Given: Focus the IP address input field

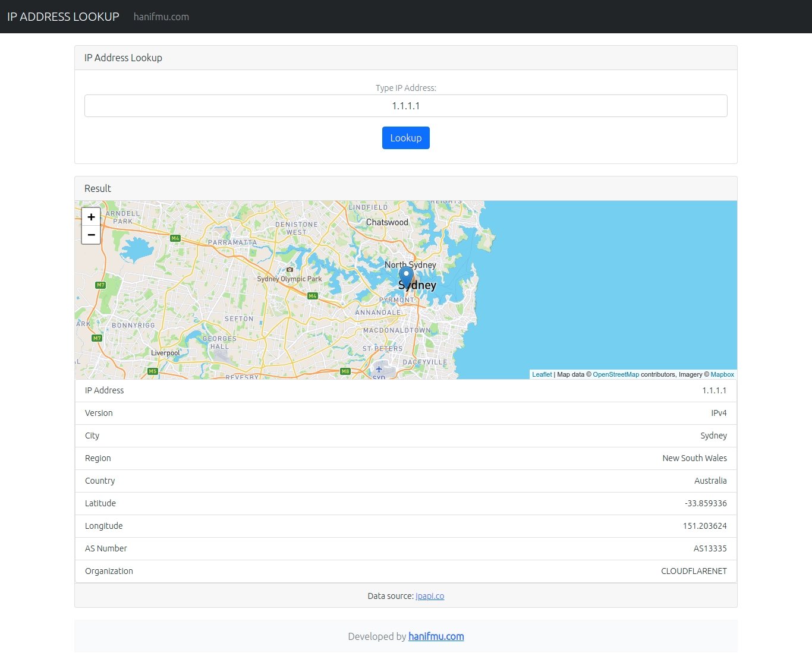Looking at the screenshot, I should (x=406, y=106).
